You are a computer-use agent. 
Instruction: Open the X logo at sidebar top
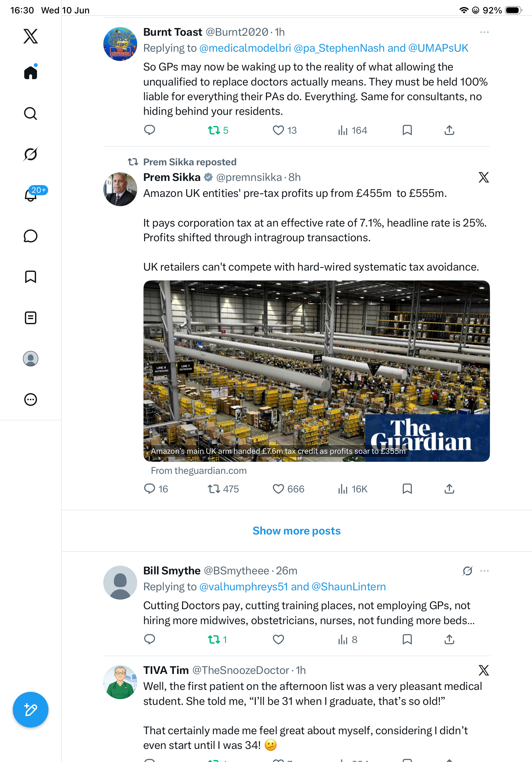click(31, 36)
